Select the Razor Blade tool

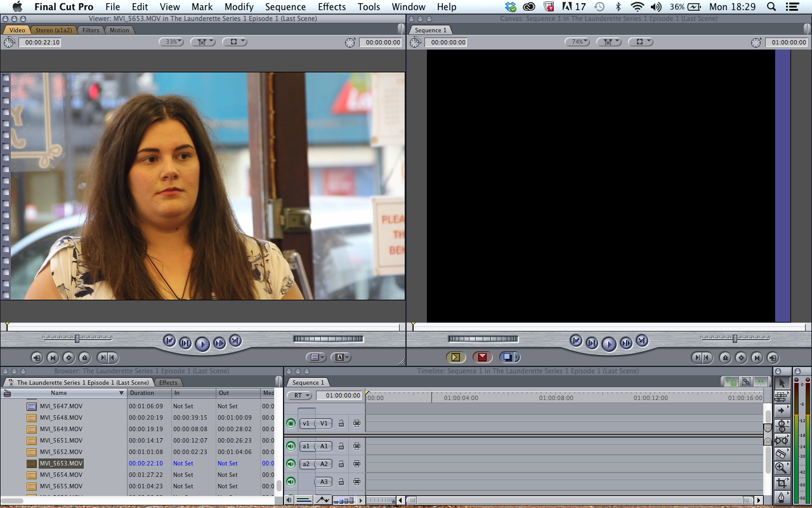click(782, 453)
